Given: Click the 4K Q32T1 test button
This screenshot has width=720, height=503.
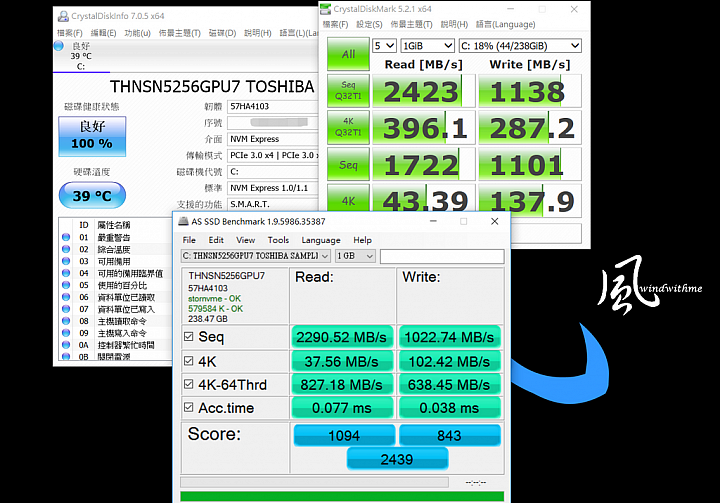Looking at the screenshot, I should click(348, 127).
